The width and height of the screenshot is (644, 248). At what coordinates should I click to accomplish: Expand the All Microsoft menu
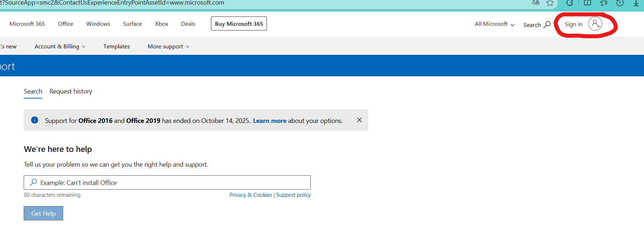(x=495, y=24)
